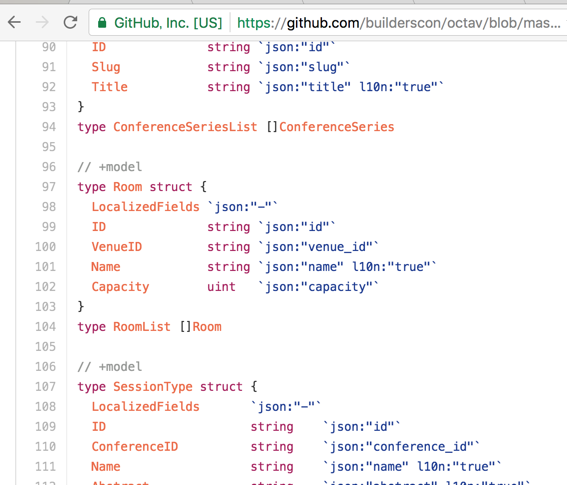Click the RoomList type name

(x=142, y=327)
